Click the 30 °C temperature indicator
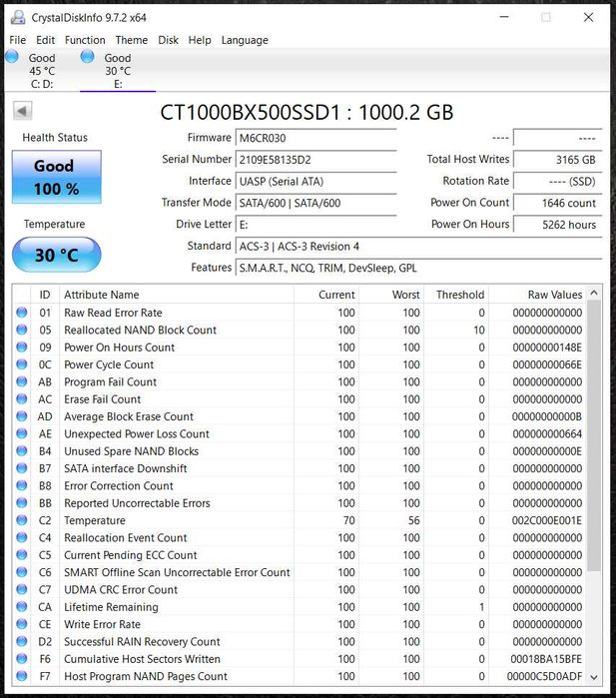This screenshot has height=698, width=616. pos(57,255)
